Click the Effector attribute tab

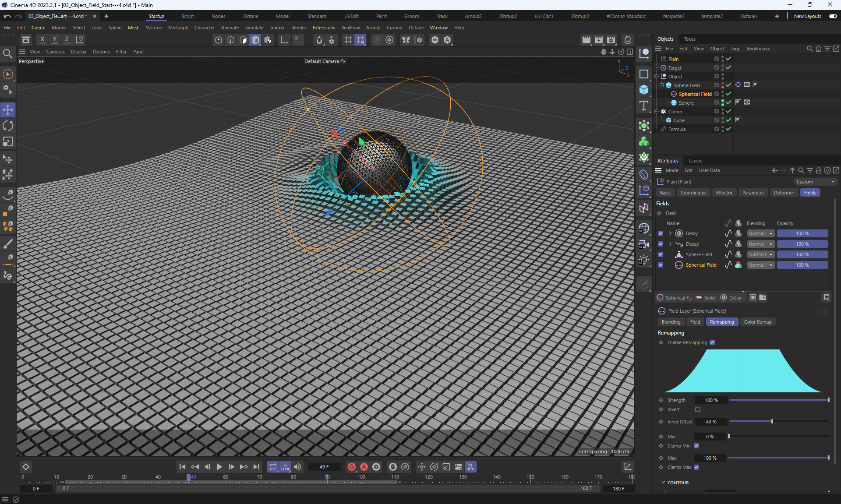[724, 193]
